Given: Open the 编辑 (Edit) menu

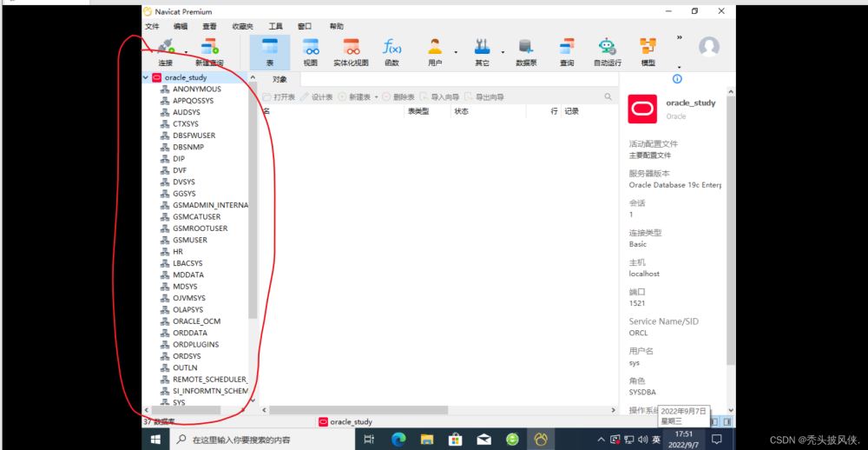Looking at the screenshot, I should click(x=181, y=26).
